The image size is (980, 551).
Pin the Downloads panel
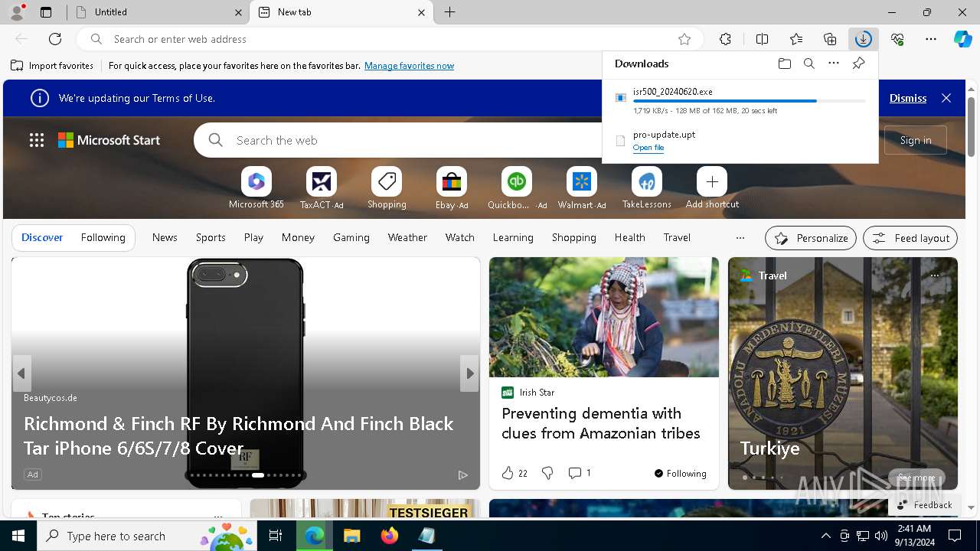click(858, 64)
